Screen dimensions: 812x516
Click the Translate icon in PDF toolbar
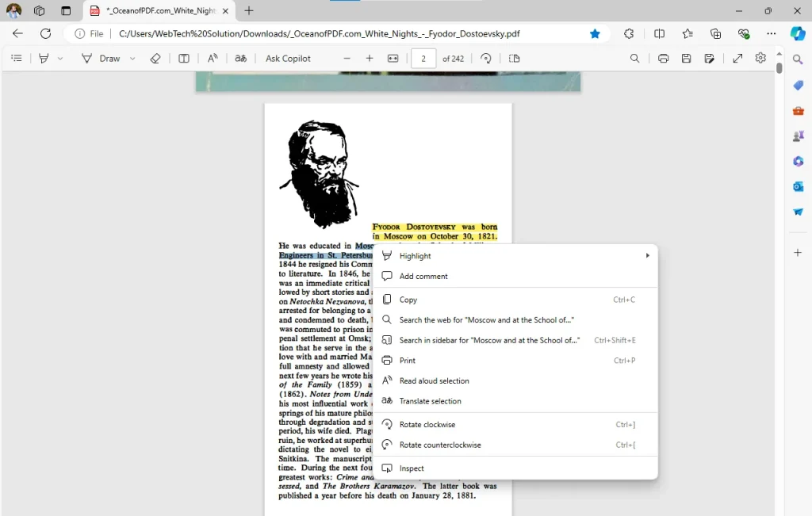(241, 59)
